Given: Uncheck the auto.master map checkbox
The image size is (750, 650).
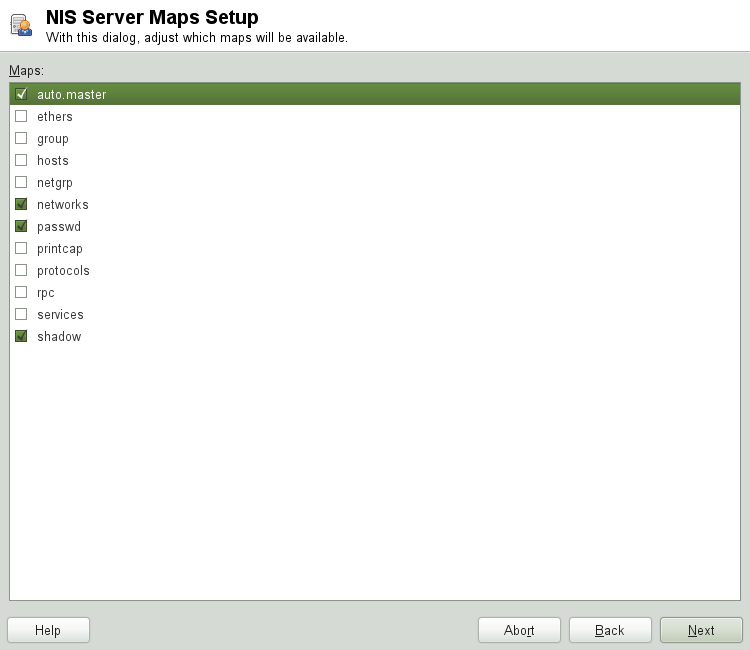Looking at the screenshot, I should [21, 95].
